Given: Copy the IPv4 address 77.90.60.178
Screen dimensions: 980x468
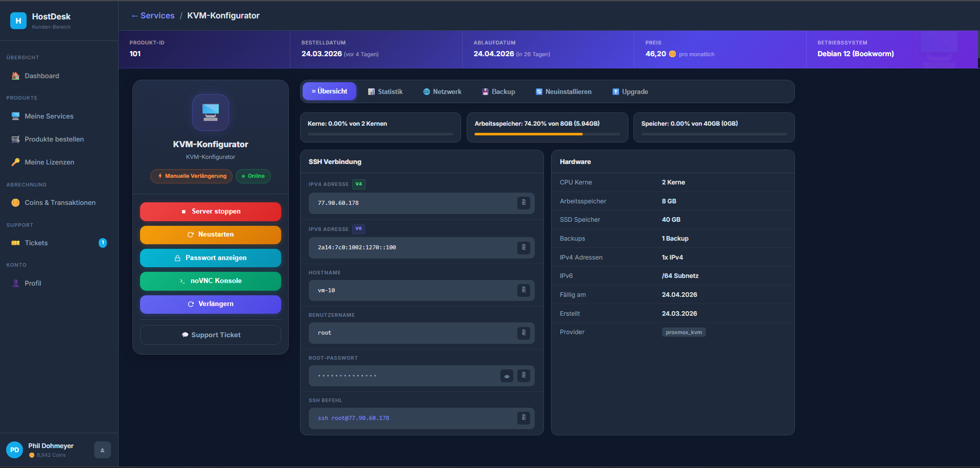Looking at the screenshot, I should [x=523, y=203].
